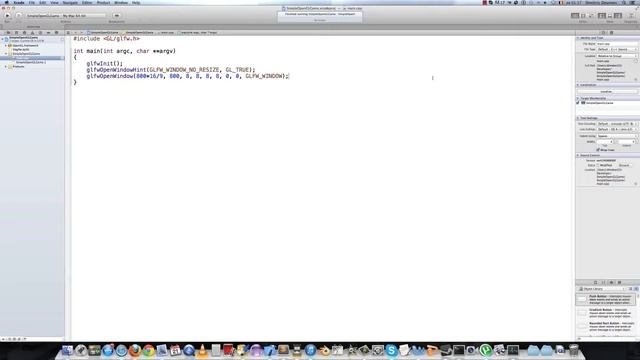The width and height of the screenshot is (640, 360).
Task: Collapse the SimpleOpenGLGame project root
Action: point(2,38)
